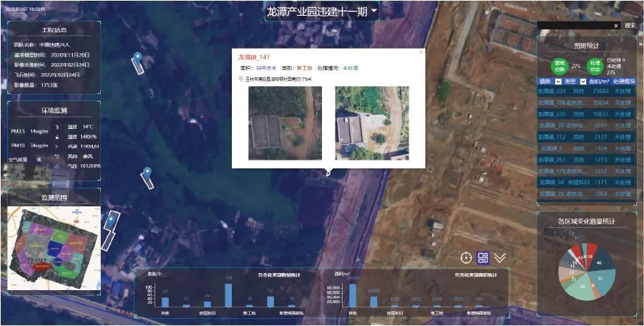Image resolution: width=644 pixels, height=326 pixels.
Task: Click the 面积/m² column header
Action: (600, 81)
